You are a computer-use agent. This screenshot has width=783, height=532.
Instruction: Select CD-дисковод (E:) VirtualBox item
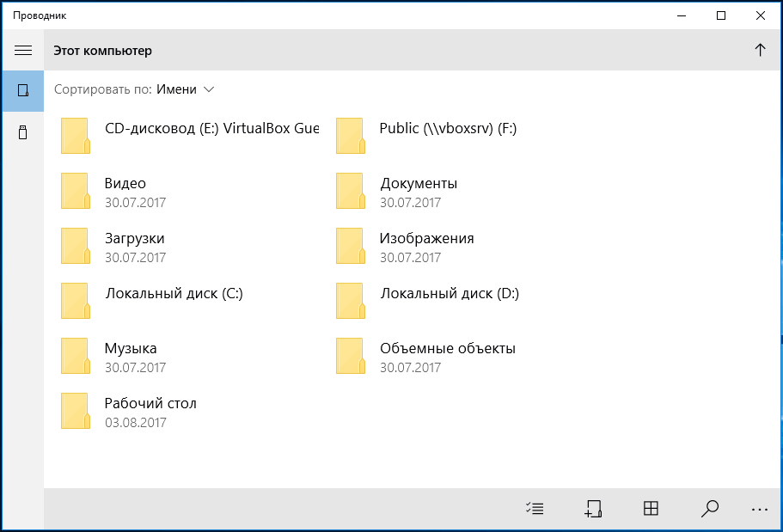190,136
